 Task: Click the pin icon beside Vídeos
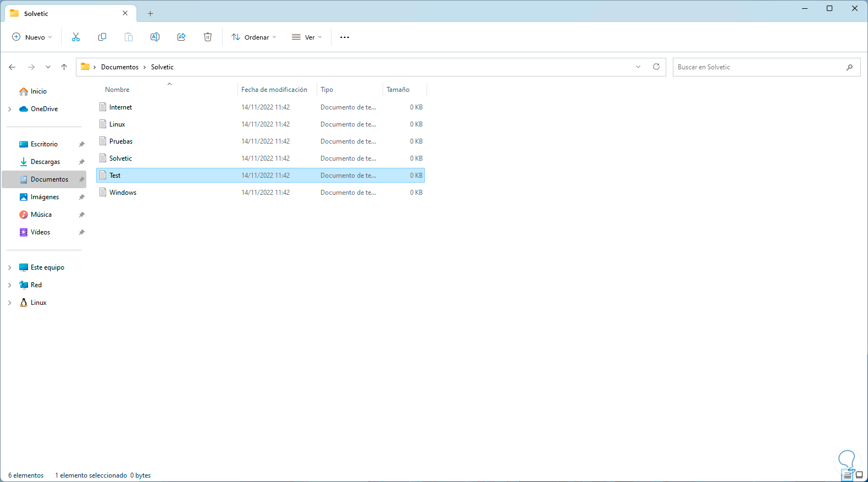82,232
